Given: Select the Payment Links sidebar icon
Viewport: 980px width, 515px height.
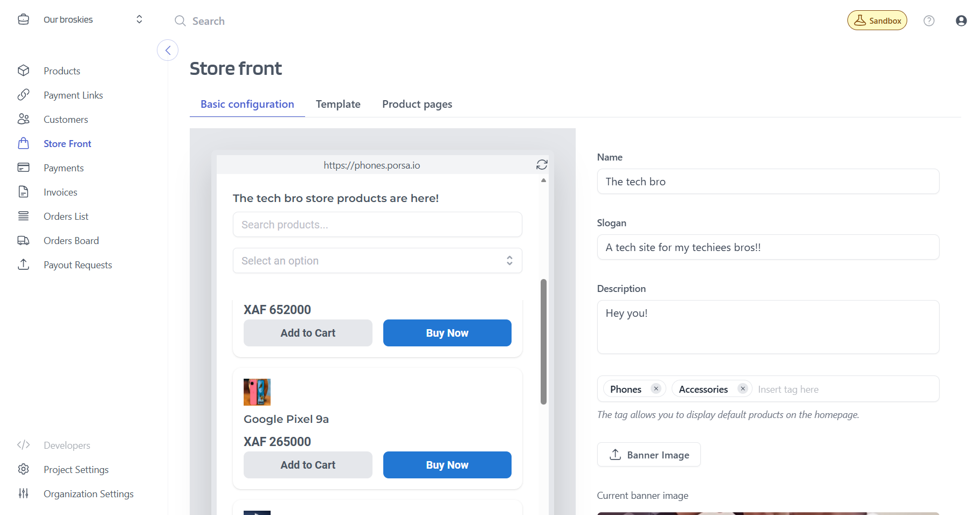Looking at the screenshot, I should pos(24,95).
